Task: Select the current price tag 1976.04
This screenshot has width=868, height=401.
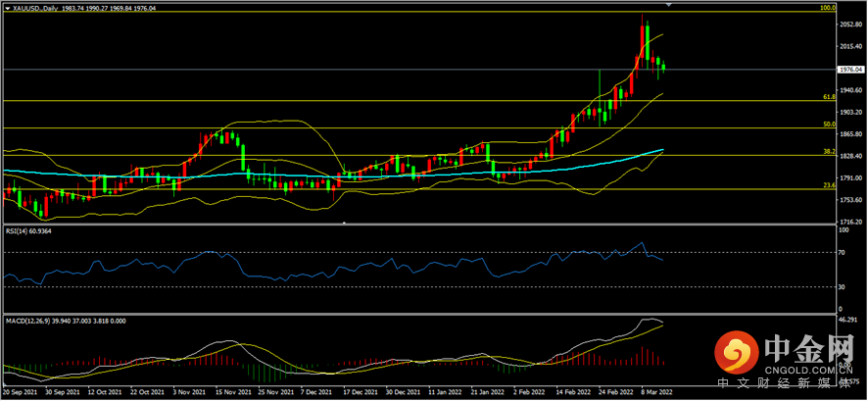Action: (851, 70)
